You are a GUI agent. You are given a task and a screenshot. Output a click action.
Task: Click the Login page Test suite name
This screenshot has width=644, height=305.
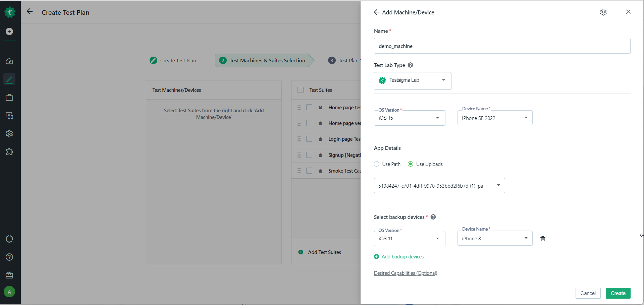pyautogui.click(x=344, y=139)
